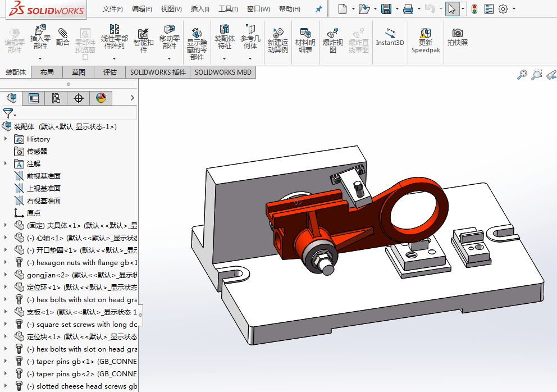Expand the panel tabs chevron arrow
The image size is (557, 392).
point(132,98)
